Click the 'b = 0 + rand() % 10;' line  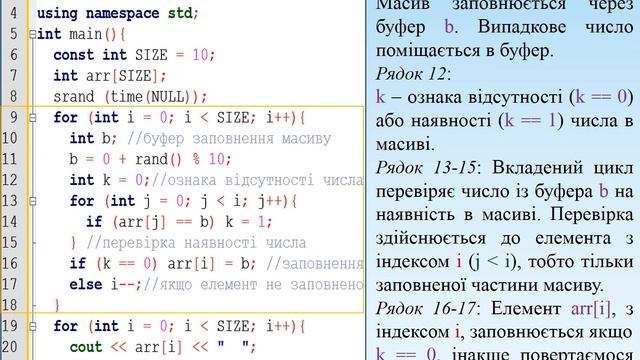pos(151,159)
